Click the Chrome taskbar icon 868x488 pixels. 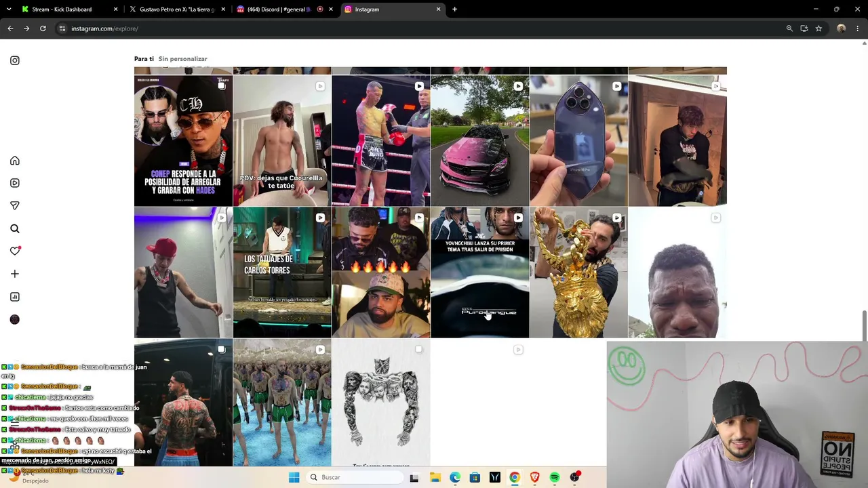point(515,477)
